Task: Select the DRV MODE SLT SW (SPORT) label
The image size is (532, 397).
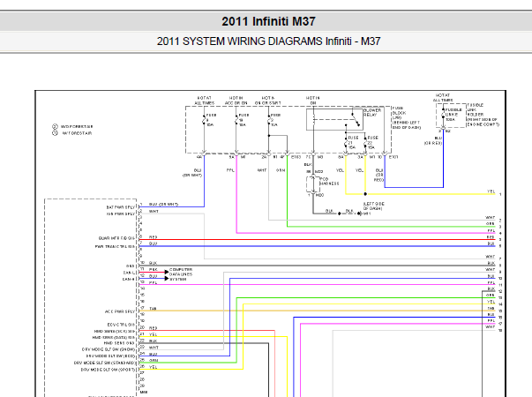Action: [x=108, y=369]
